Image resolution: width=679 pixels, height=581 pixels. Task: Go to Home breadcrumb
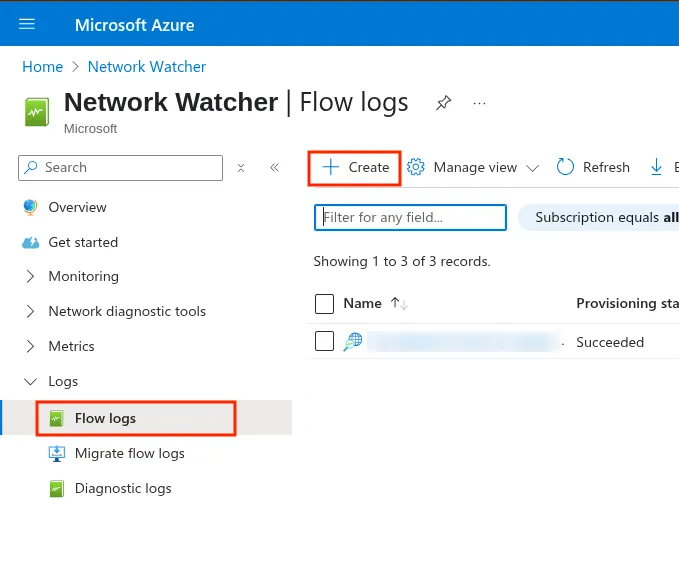click(x=42, y=67)
